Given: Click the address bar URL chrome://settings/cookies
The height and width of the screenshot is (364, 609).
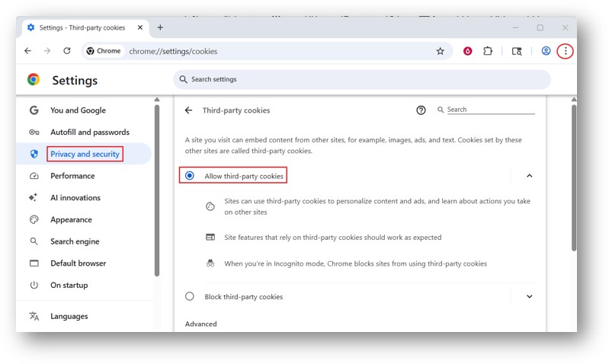Looking at the screenshot, I should pyautogui.click(x=173, y=51).
